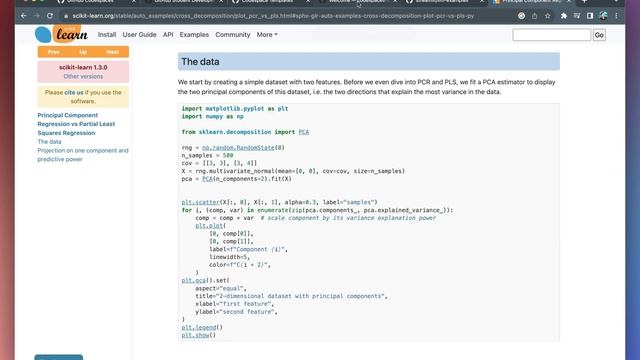Go to the Prev example
640x360 pixels.
53,52
